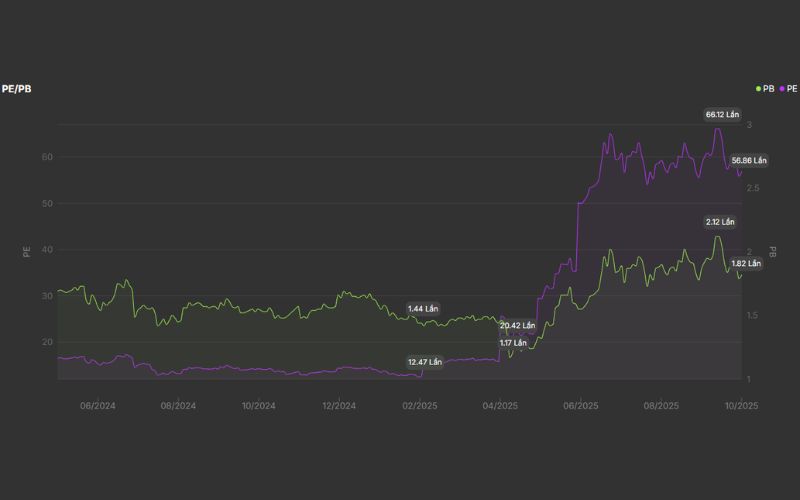
Task: Toggle the PE series in the legend
Action: [x=791, y=89]
